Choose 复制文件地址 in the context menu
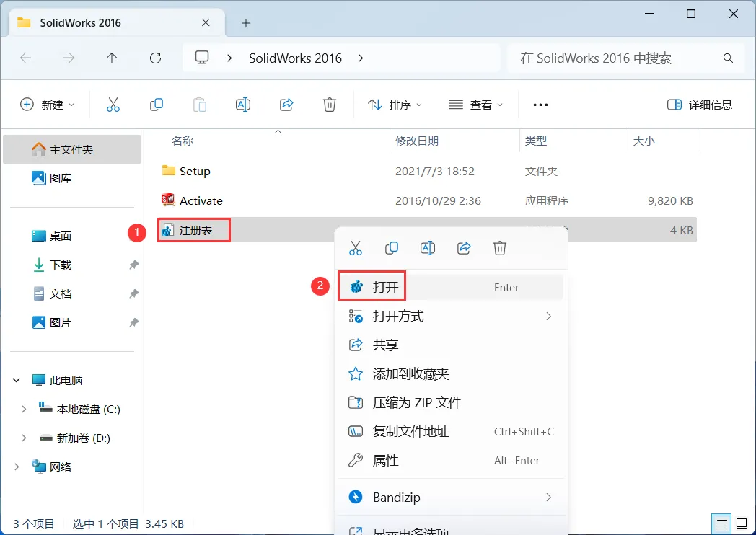This screenshot has height=535, width=756. click(452, 431)
